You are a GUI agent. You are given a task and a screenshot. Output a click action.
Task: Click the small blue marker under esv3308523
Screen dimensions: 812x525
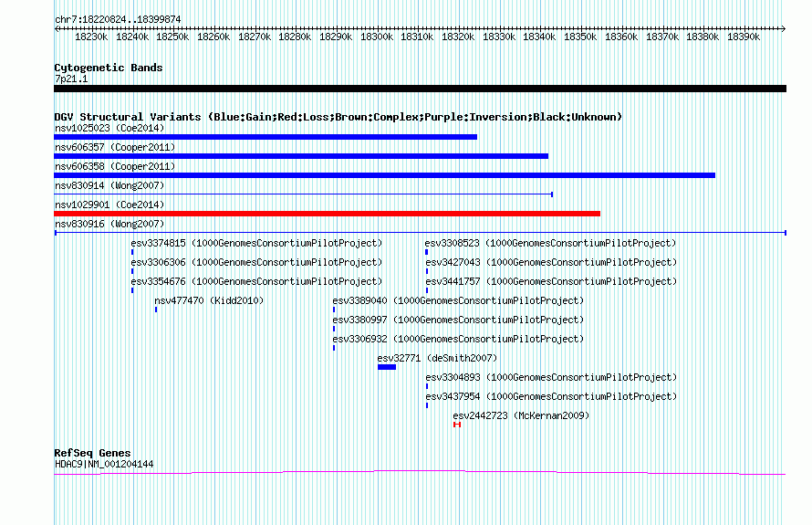tap(426, 252)
